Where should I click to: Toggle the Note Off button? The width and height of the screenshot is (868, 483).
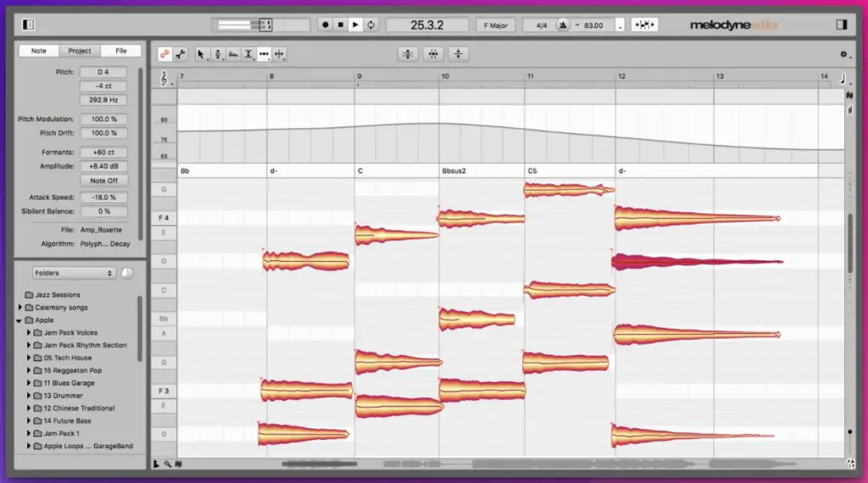tap(103, 180)
